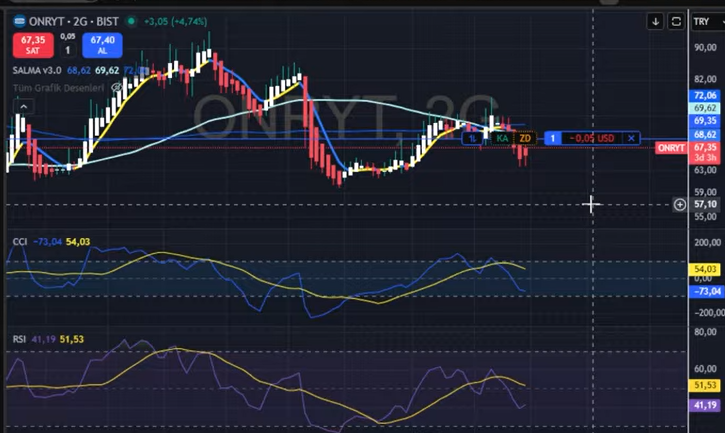Select the Tüm Grafik Desenleri indicator label
Image resolution: width=725 pixels, height=433 pixels.
tap(58, 88)
